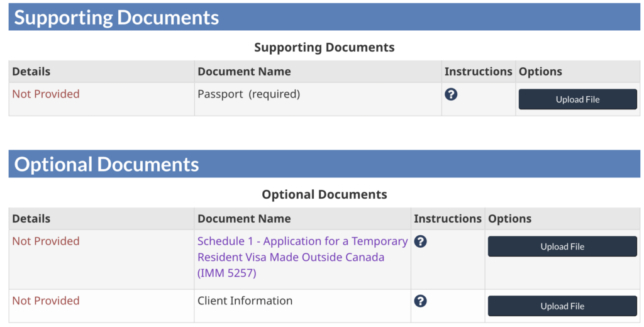Click Upload File for Client Information
Screen dimensions: 644x327
coord(562,306)
